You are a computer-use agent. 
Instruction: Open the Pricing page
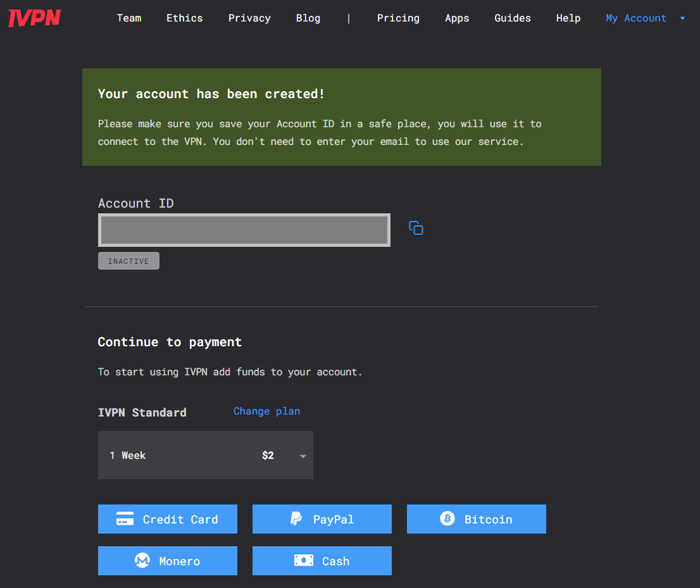(398, 18)
